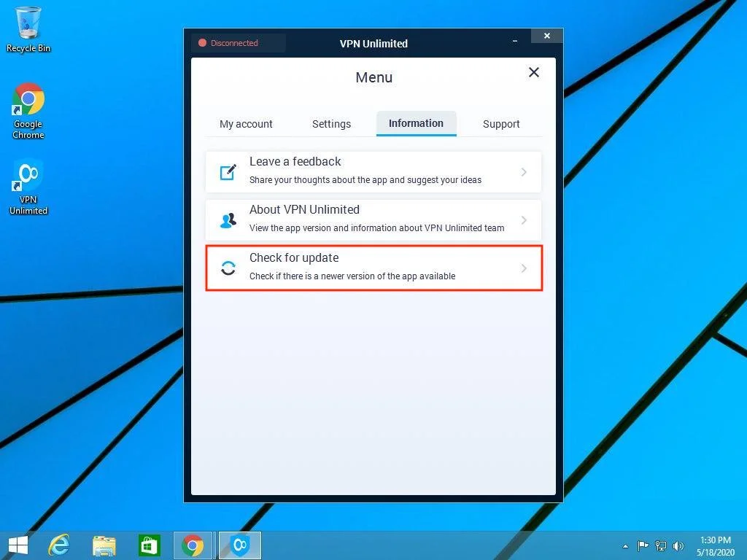747x560 pixels.
Task: Launch Windows Store from the taskbar
Action: pos(150,545)
